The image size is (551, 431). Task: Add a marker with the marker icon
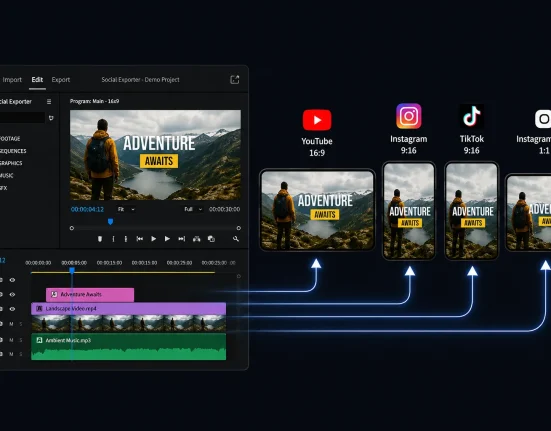coord(100,239)
